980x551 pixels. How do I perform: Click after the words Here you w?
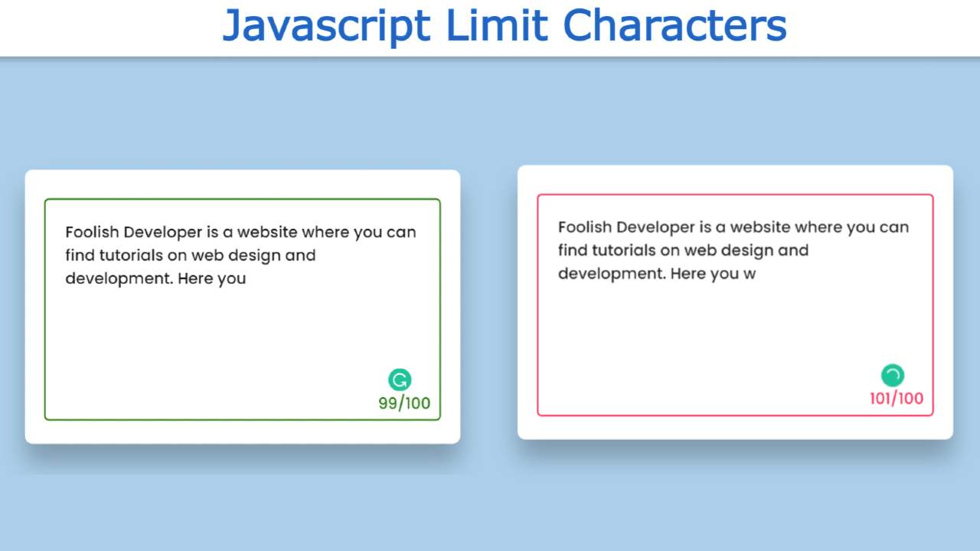point(758,273)
